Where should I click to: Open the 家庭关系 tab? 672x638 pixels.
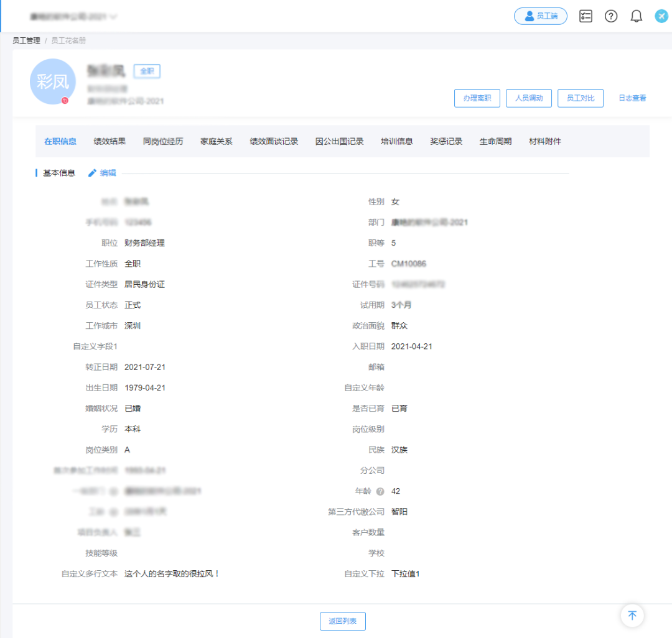tap(217, 141)
